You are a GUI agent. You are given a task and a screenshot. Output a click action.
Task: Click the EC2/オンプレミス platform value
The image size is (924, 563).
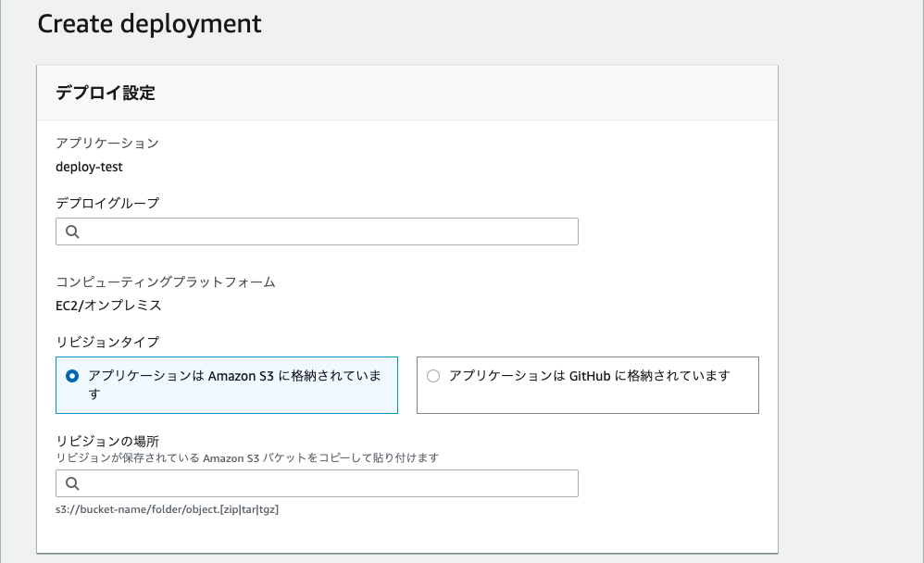108,306
